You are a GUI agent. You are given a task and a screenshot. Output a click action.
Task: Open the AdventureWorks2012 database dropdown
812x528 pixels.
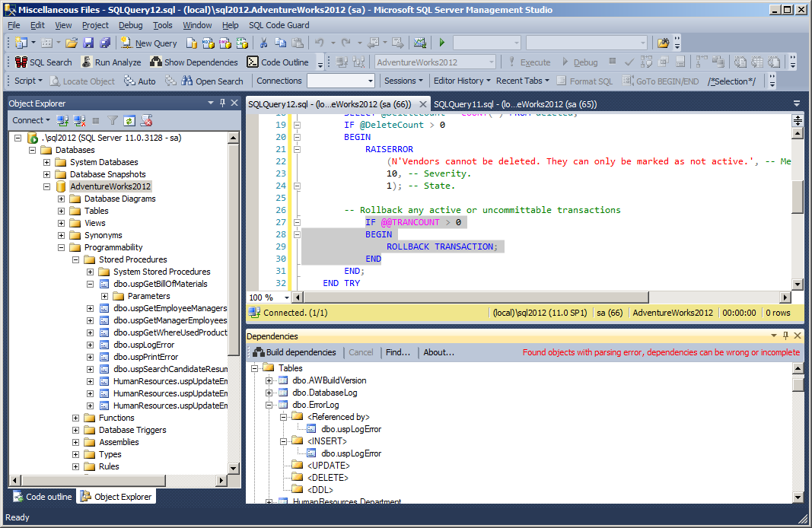click(x=492, y=62)
